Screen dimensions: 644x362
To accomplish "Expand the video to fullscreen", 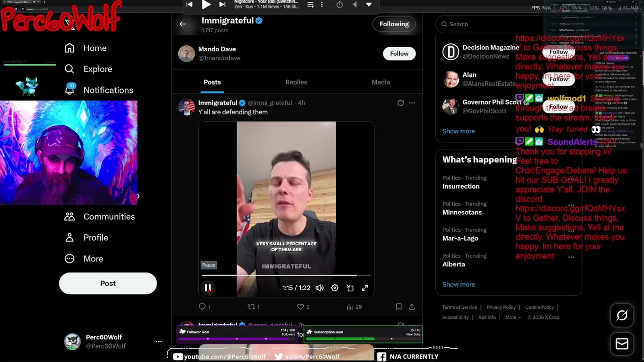I will pyautogui.click(x=365, y=288).
